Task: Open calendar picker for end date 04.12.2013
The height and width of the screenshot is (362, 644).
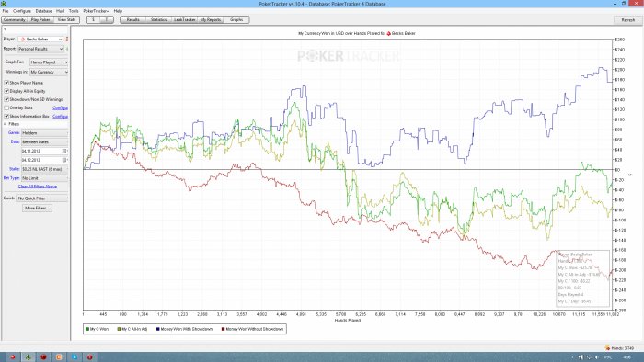Action: coord(64,160)
